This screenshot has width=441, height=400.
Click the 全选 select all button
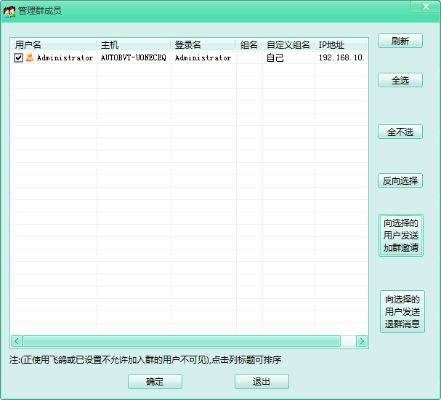point(400,80)
